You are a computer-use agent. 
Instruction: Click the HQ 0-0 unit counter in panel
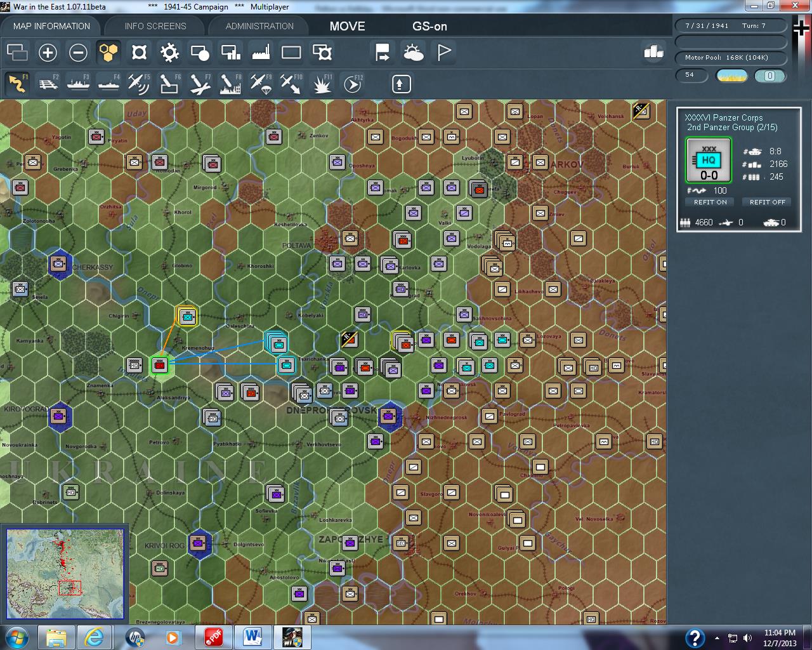(x=709, y=160)
